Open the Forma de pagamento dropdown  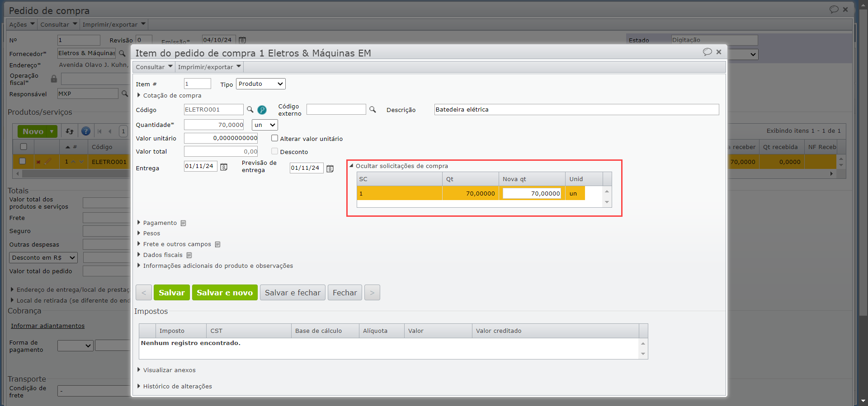pyautogui.click(x=75, y=345)
